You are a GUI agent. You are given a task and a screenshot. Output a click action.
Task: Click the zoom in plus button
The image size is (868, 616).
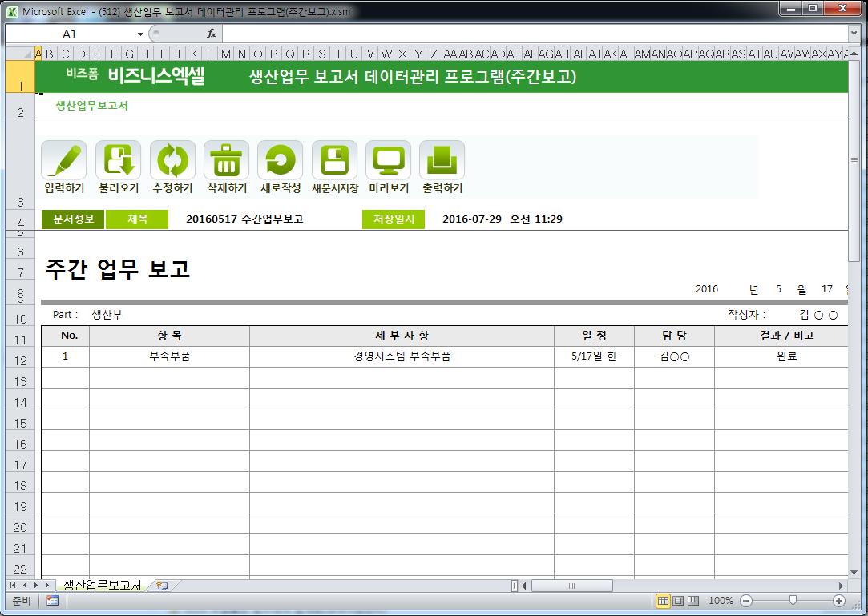pyautogui.click(x=839, y=601)
